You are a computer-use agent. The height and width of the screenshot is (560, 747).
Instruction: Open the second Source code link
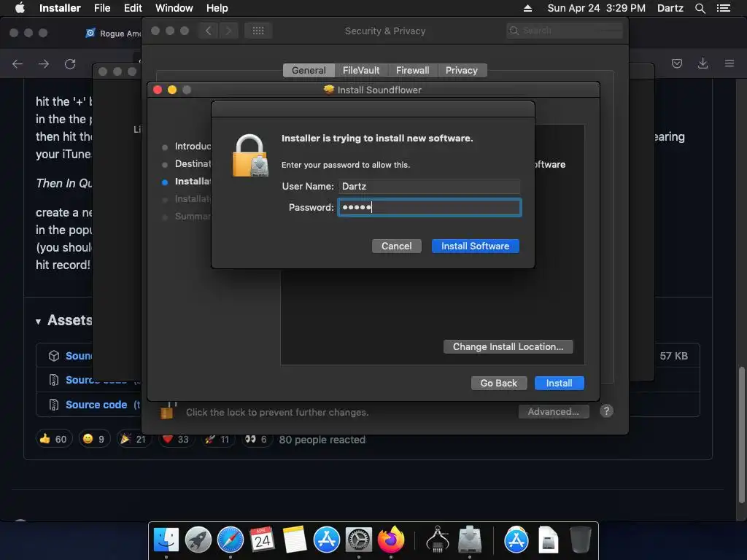tap(96, 405)
